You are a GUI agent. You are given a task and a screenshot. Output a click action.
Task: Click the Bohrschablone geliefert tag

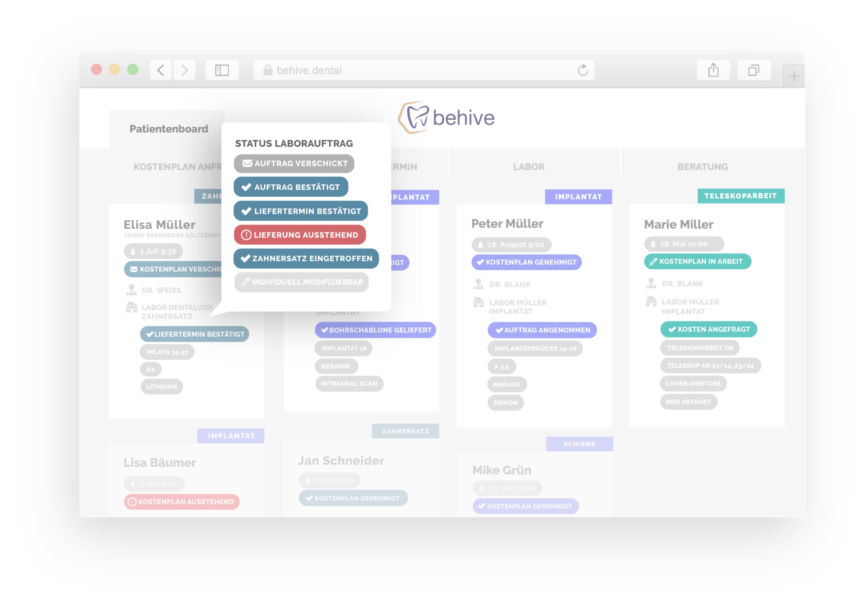point(375,330)
